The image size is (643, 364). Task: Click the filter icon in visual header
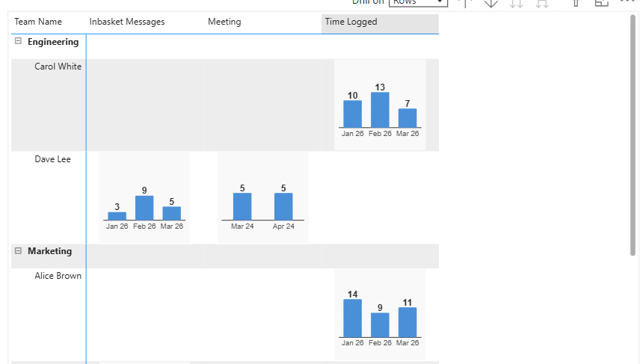pos(576,3)
